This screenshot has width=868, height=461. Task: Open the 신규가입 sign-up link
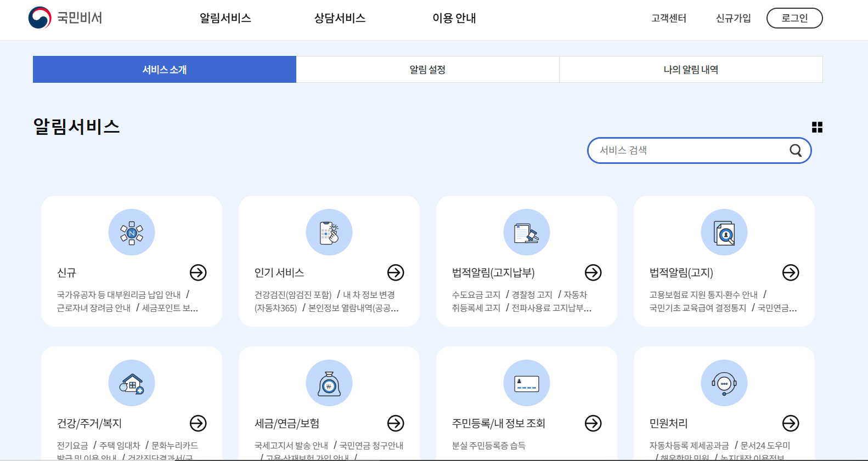point(734,18)
